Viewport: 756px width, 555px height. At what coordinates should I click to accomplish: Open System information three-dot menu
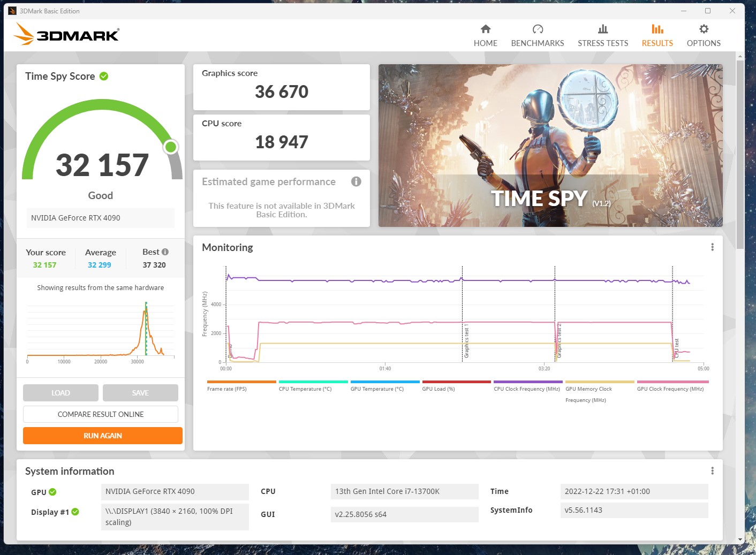(x=712, y=470)
